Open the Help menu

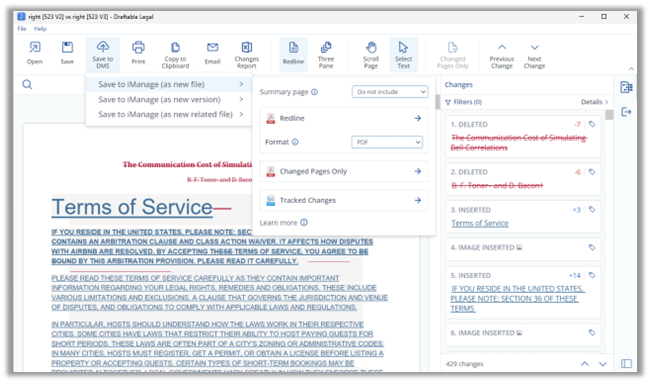coord(40,29)
